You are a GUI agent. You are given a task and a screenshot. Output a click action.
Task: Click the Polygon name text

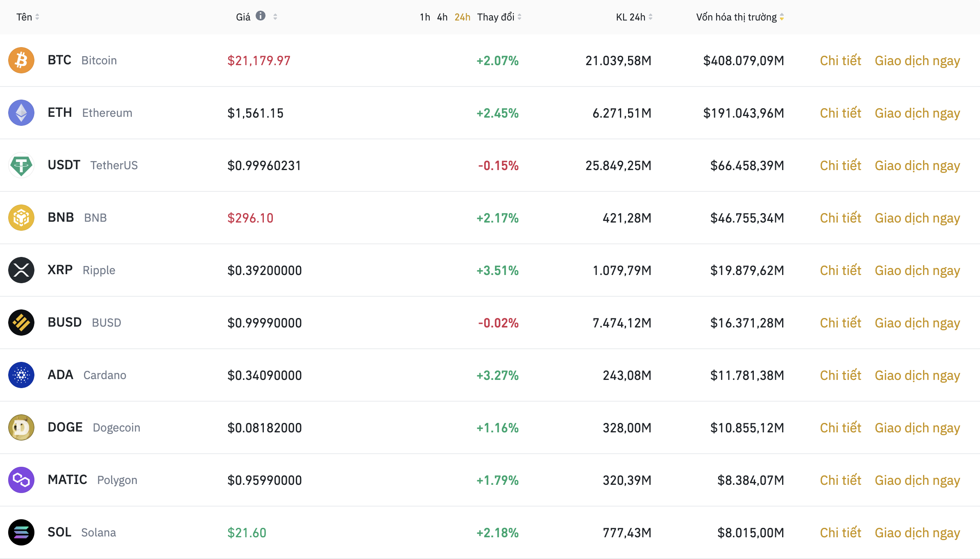click(x=117, y=480)
